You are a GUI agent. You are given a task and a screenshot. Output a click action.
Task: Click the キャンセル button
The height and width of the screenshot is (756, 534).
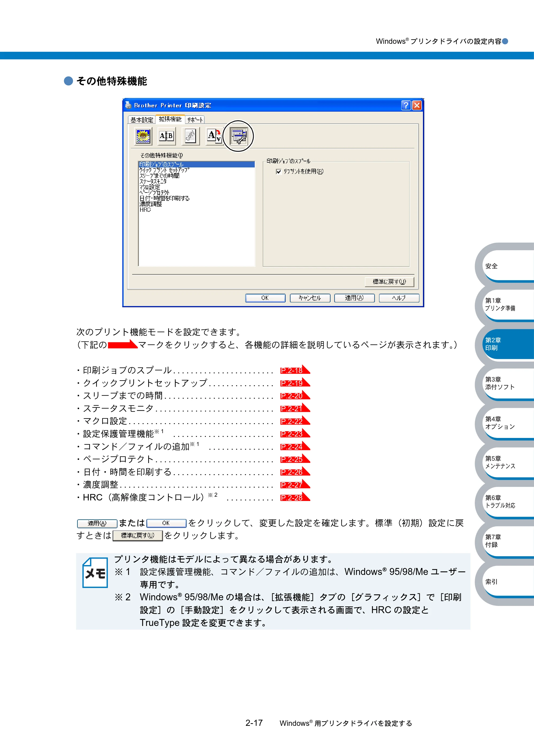click(x=310, y=298)
